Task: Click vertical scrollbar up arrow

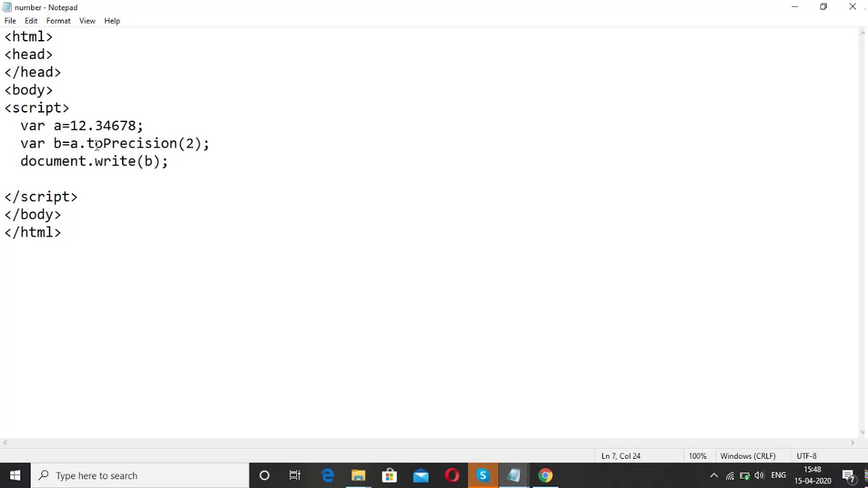Action: [x=863, y=33]
